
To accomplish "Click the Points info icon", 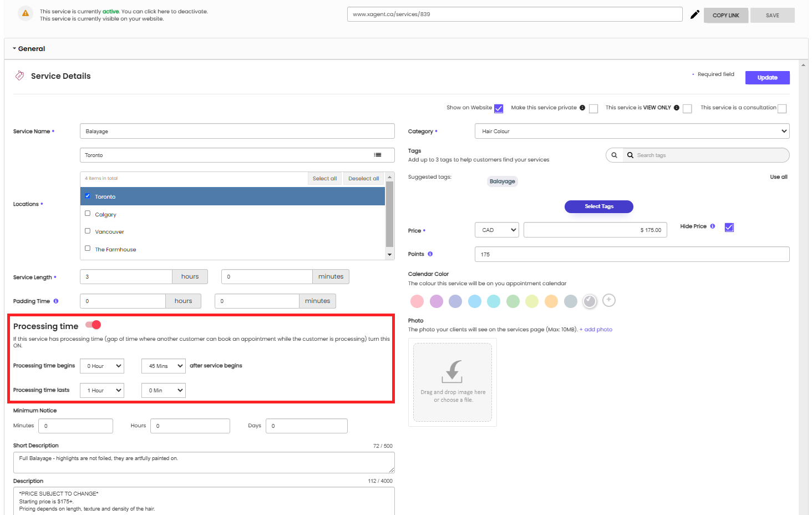I will [430, 254].
